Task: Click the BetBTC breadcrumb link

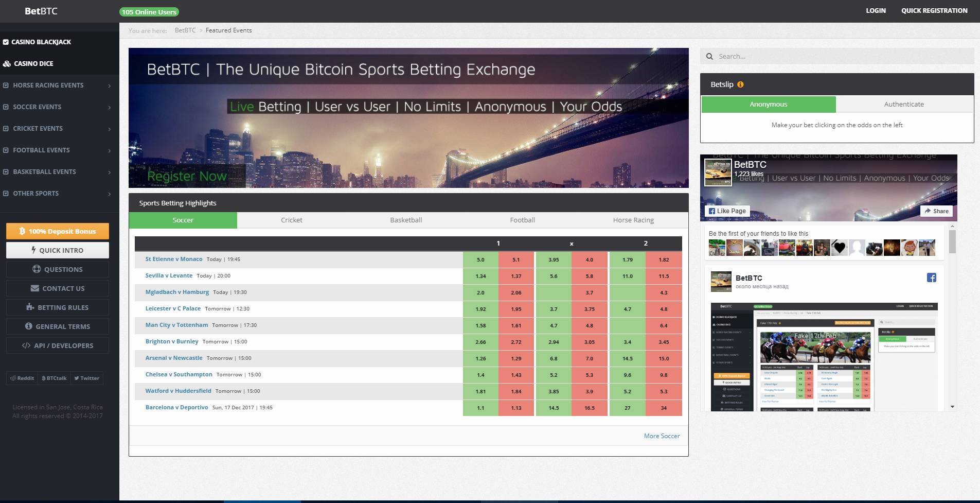Action: click(185, 30)
